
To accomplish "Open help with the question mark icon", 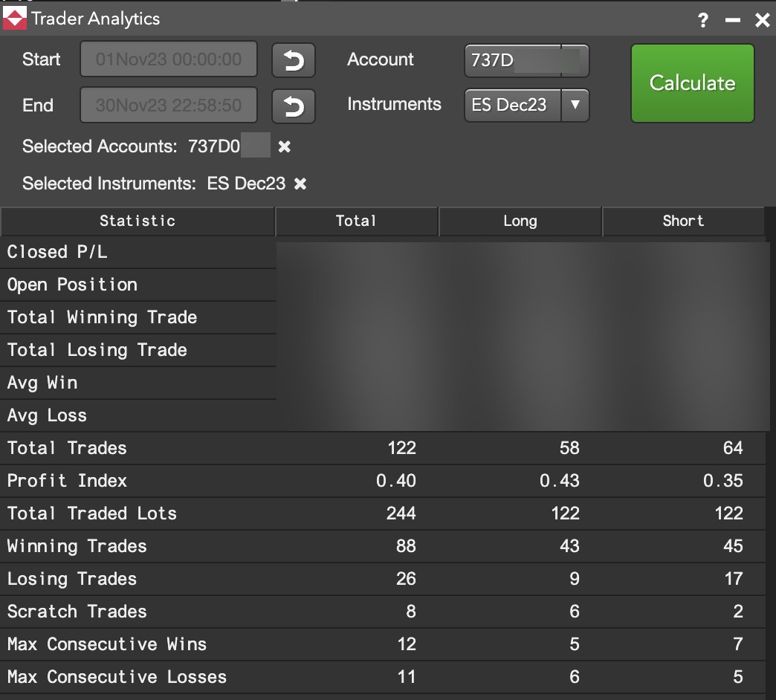I will [x=702, y=20].
